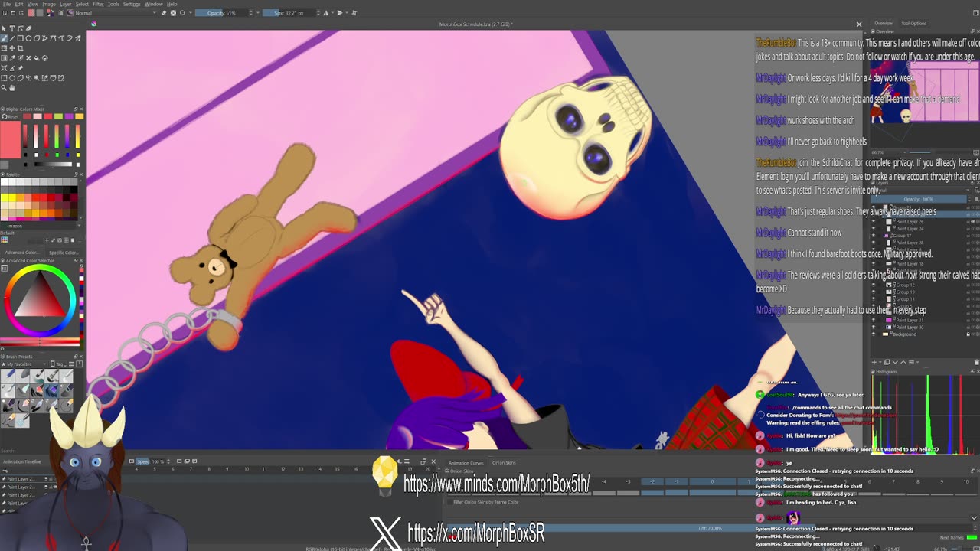Open dropdown arrow after opacity slider
The width and height of the screenshot is (980, 551).
pyautogui.click(x=258, y=13)
